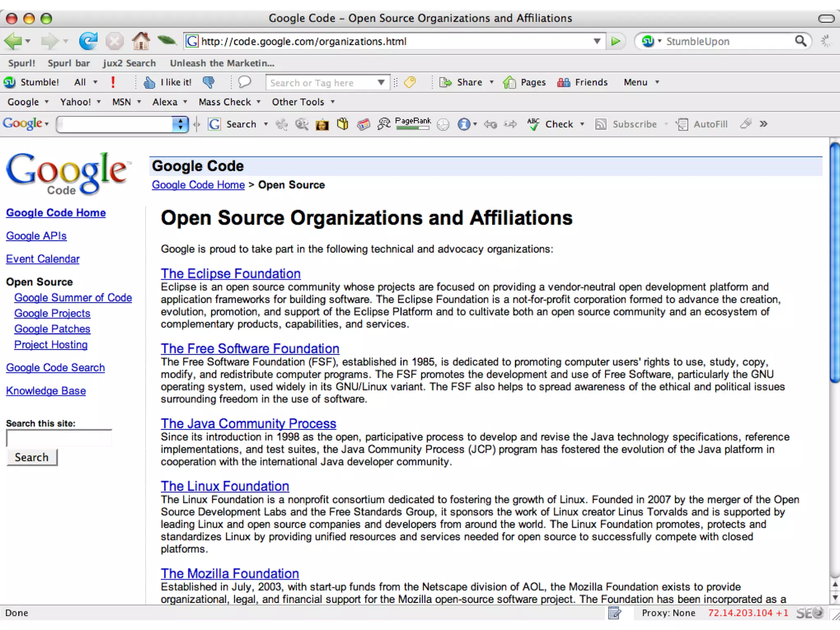Click Google Summer of Code sidebar link
Screen dimensions: 840x630
click(x=73, y=298)
